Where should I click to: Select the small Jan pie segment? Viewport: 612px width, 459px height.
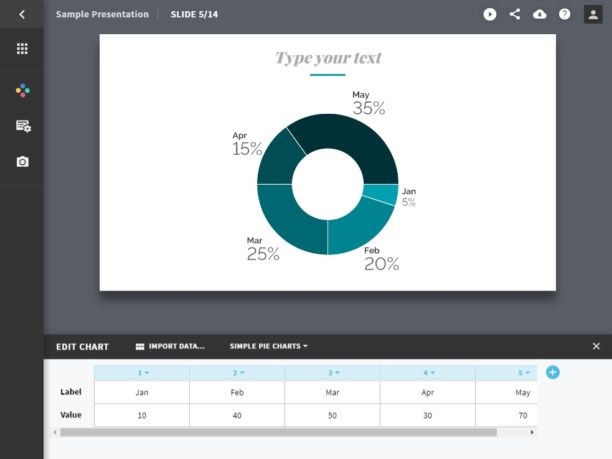point(381,194)
